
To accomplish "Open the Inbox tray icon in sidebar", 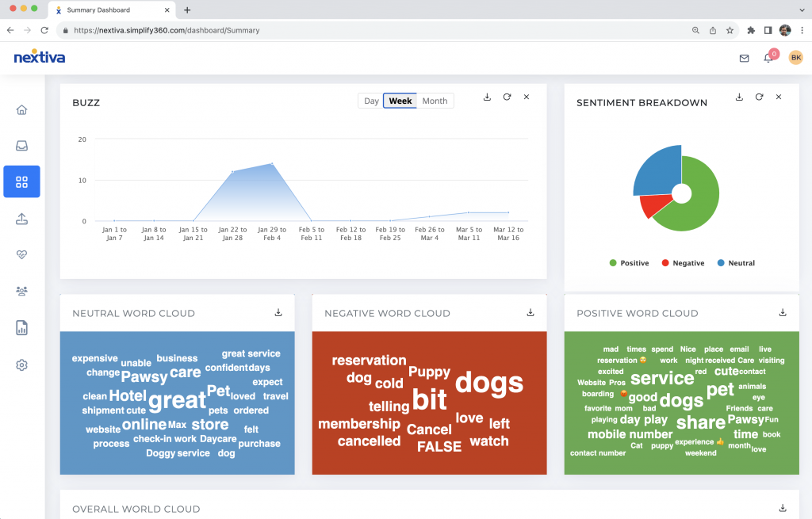I will coord(21,146).
